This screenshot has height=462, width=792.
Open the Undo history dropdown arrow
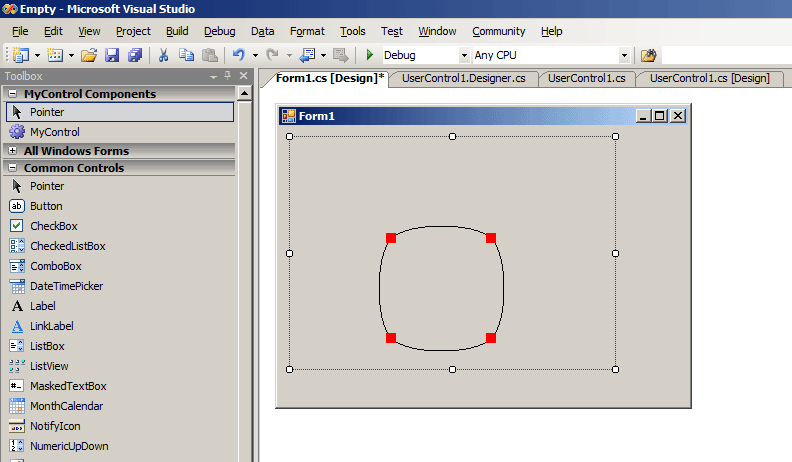tap(256, 55)
